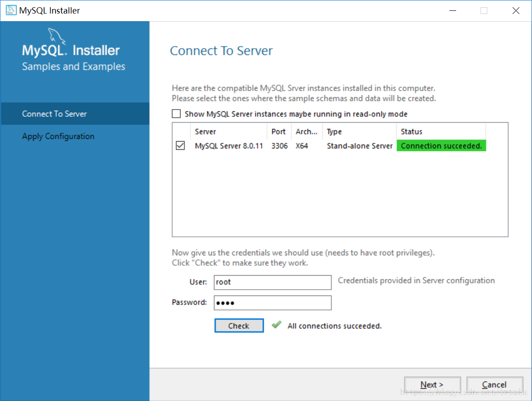The image size is (532, 401).
Task: Click the Status column header
Action: pos(411,131)
